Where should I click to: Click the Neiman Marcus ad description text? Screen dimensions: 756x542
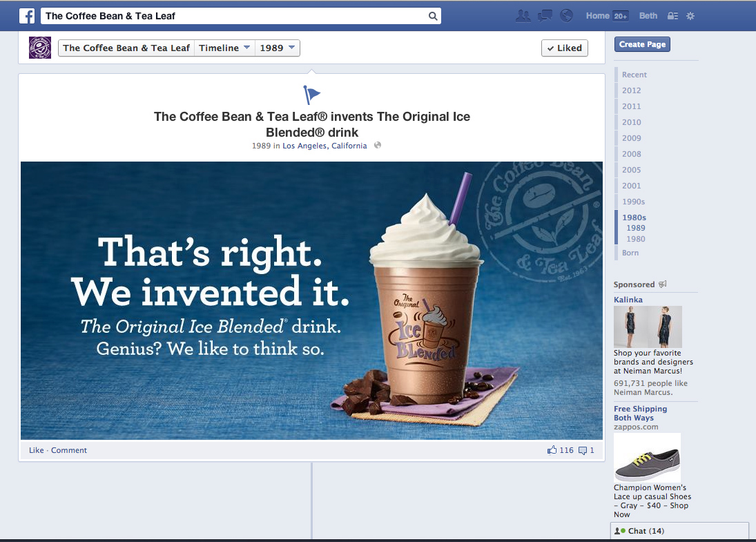coord(653,362)
